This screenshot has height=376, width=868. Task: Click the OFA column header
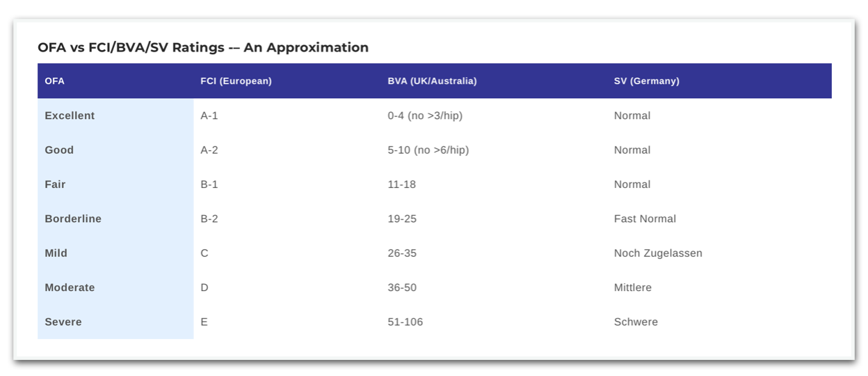[x=54, y=81]
